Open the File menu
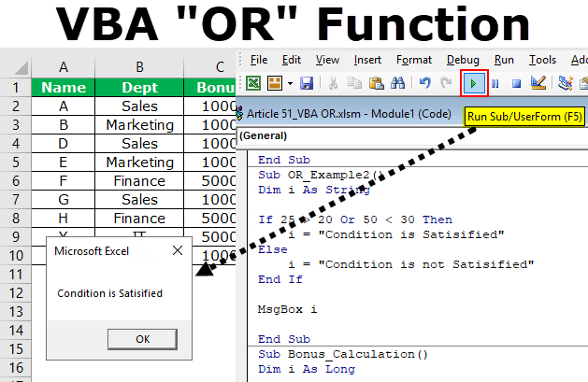The image size is (588, 382). click(x=259, y=60)
